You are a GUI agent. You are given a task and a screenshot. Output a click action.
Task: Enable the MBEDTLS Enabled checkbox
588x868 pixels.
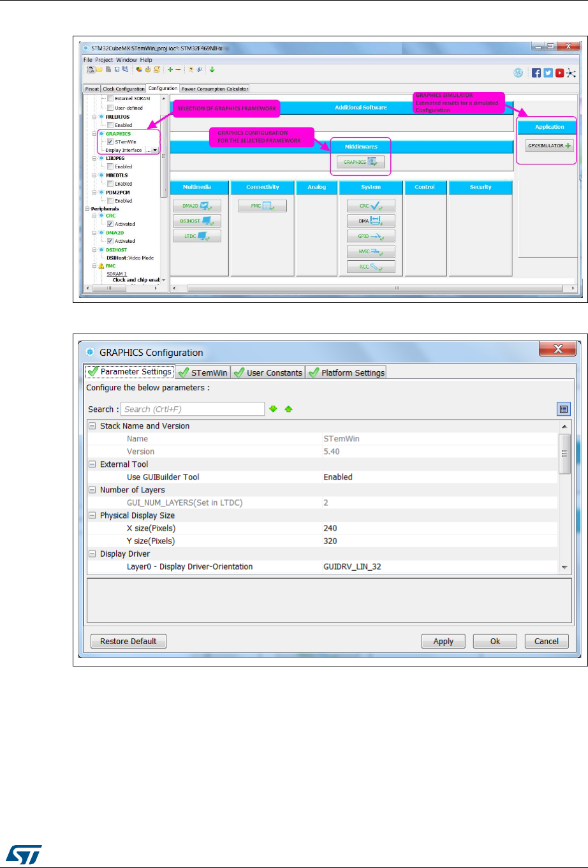point(110,184)
